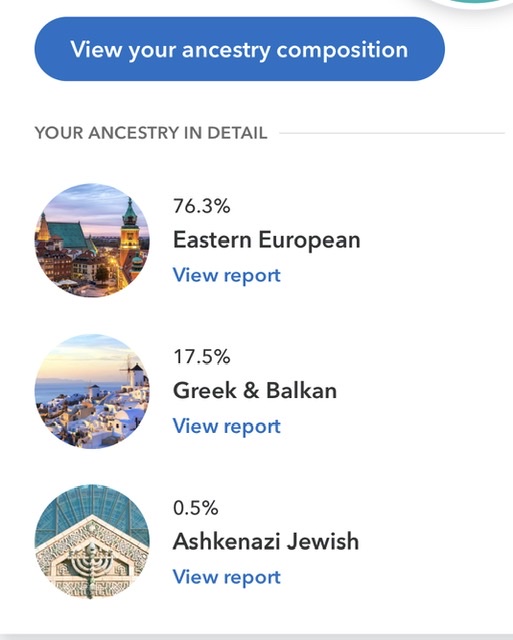Click the divider line beside section header

pos(392,133)
